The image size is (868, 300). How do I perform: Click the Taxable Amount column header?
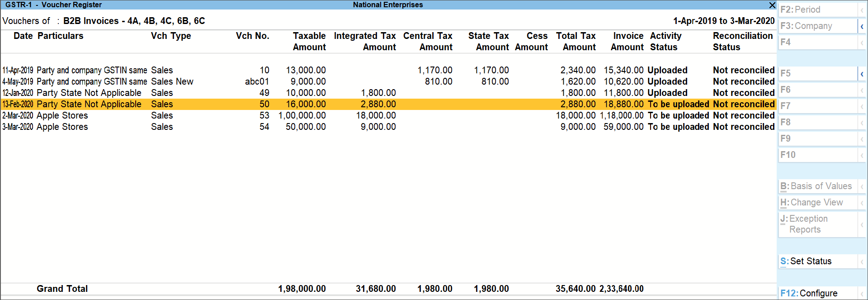click(x=309, y=41)
